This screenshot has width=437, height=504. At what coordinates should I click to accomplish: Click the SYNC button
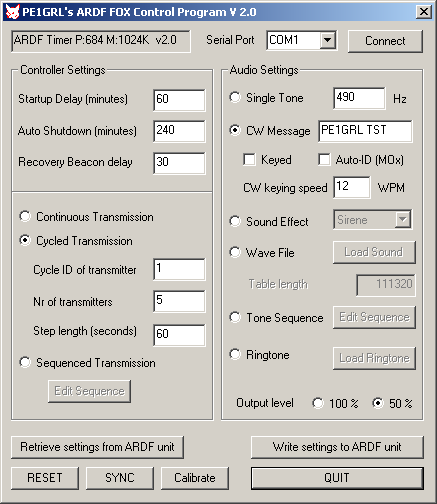[120, 478]
